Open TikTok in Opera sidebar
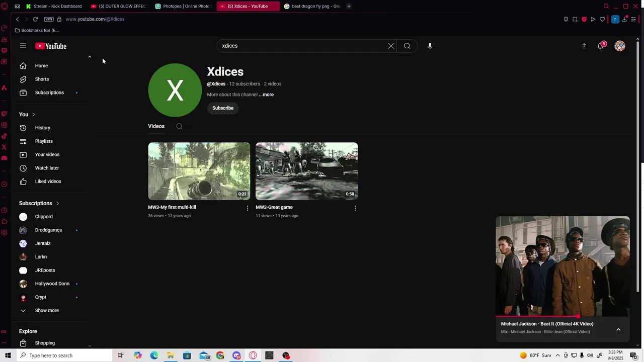The width and height of the screenshot is (644, 362). pos(4,136)
